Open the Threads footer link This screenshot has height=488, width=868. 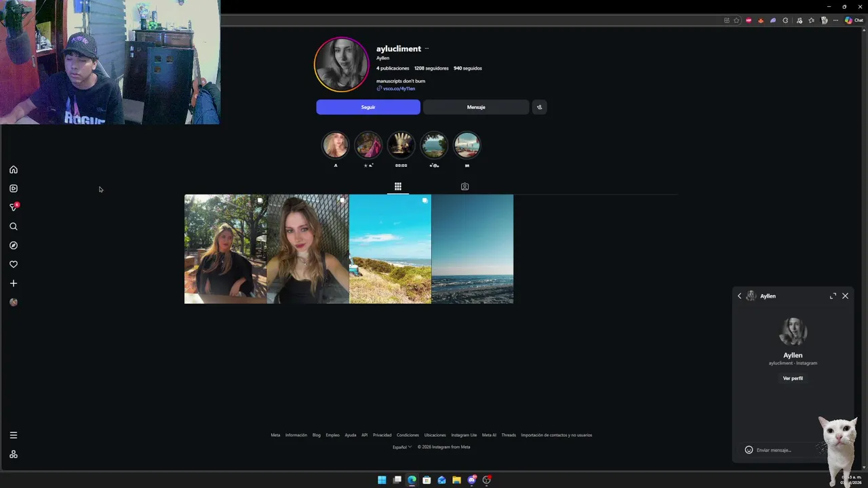[509, 435]
